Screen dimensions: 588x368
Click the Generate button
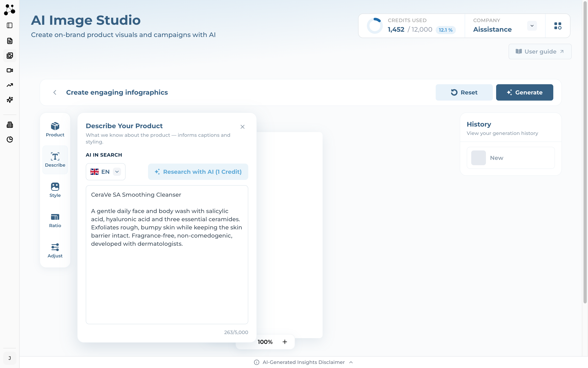pos(525,92)
